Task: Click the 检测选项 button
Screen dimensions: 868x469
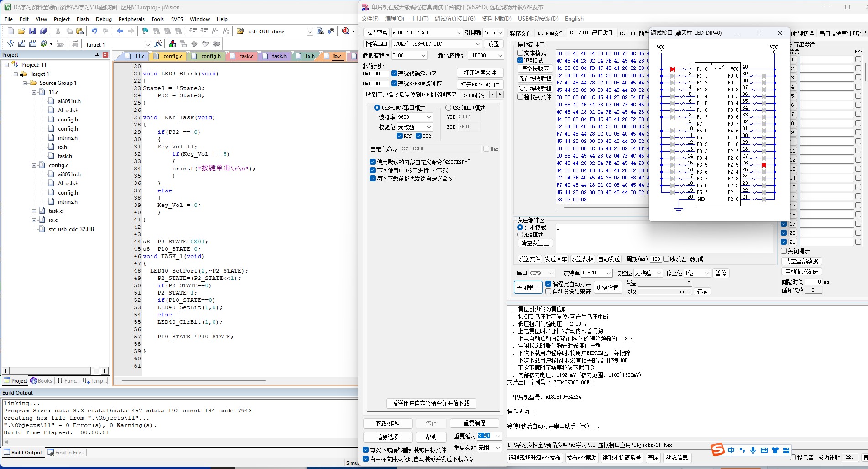Action: 388,437
